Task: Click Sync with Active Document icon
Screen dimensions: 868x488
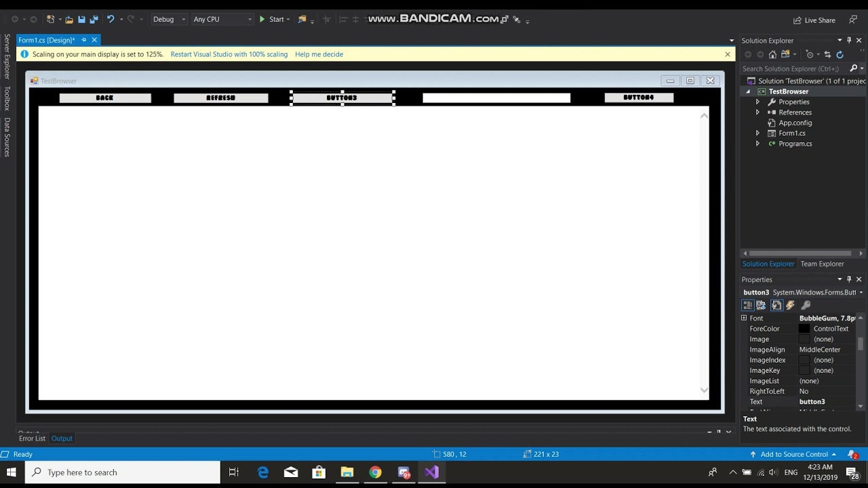Action: coord(827,54)
